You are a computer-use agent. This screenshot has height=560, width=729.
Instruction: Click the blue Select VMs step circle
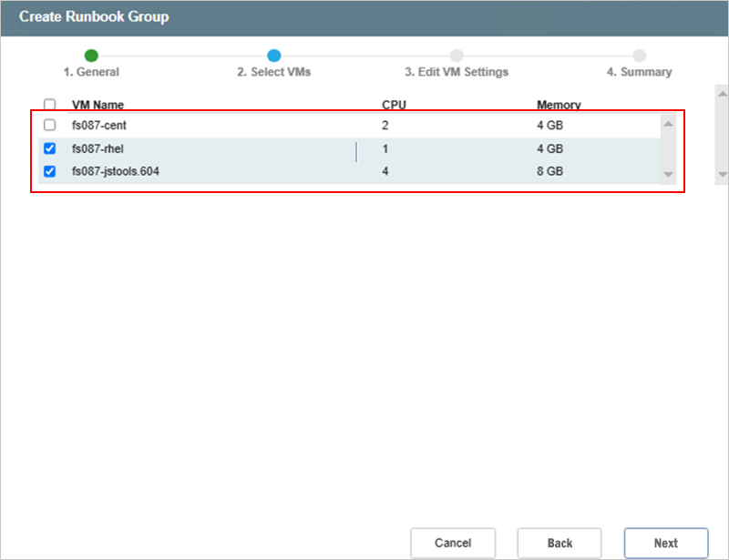[x=273, y=56]
